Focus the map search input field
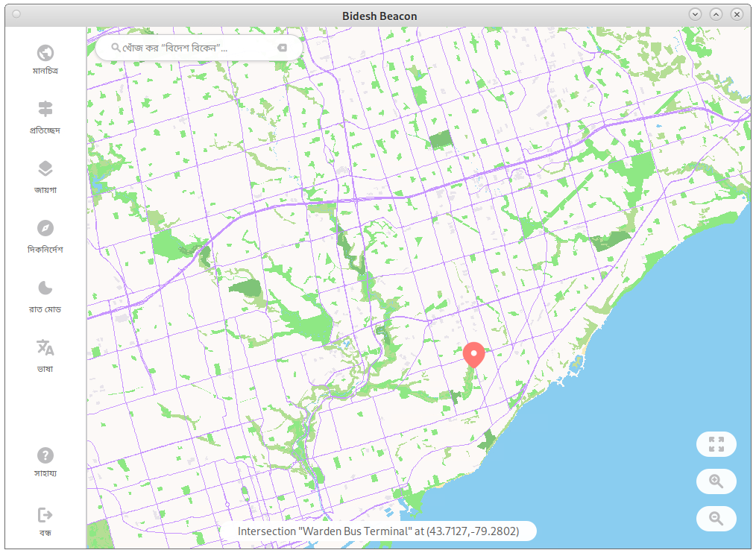The image size is (756, 553). [x=194, y=48]
